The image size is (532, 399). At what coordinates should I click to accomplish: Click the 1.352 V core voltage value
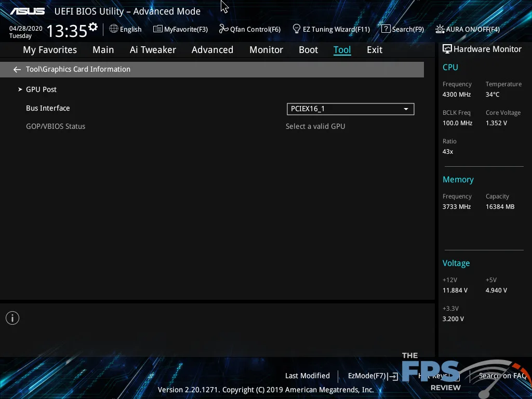click(x=496, y=123)
